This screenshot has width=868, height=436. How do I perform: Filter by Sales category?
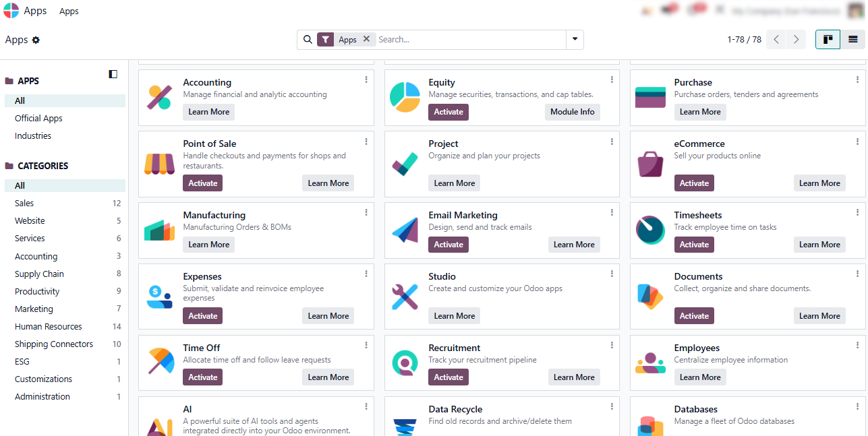[65, 203]
